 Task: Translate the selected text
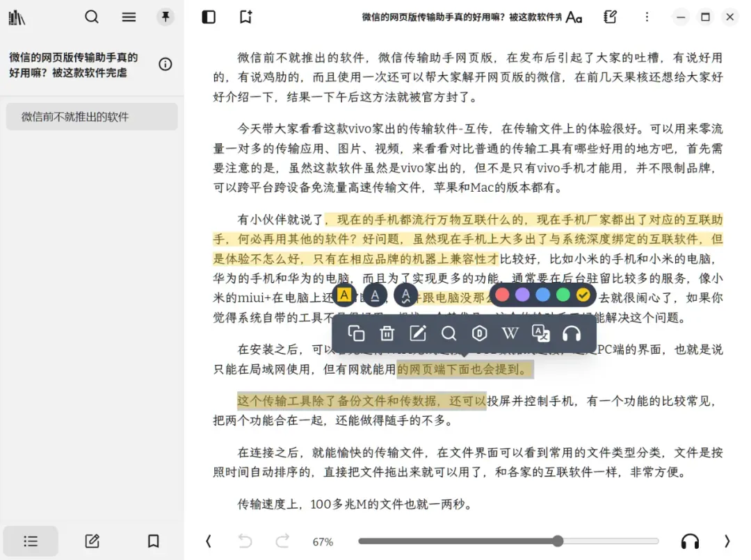541,333
